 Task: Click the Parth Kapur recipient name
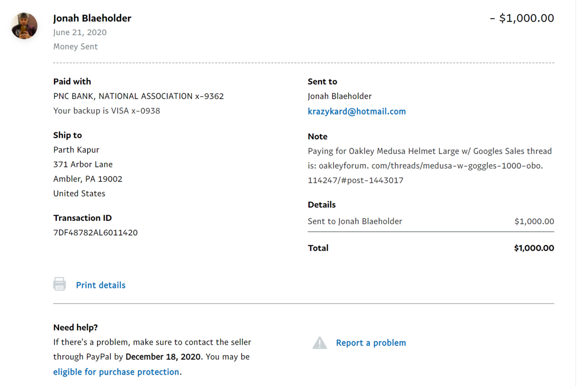pyautogui.click(x=76, y=150)
